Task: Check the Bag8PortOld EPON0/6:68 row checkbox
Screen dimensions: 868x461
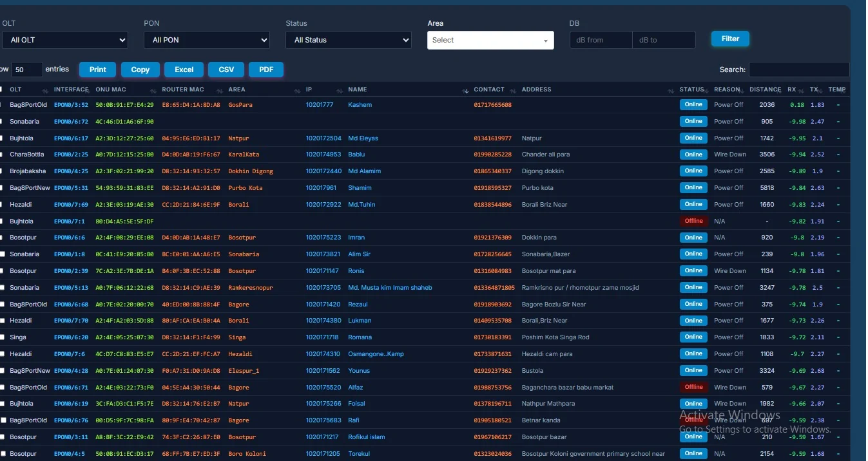Action: 2,305
